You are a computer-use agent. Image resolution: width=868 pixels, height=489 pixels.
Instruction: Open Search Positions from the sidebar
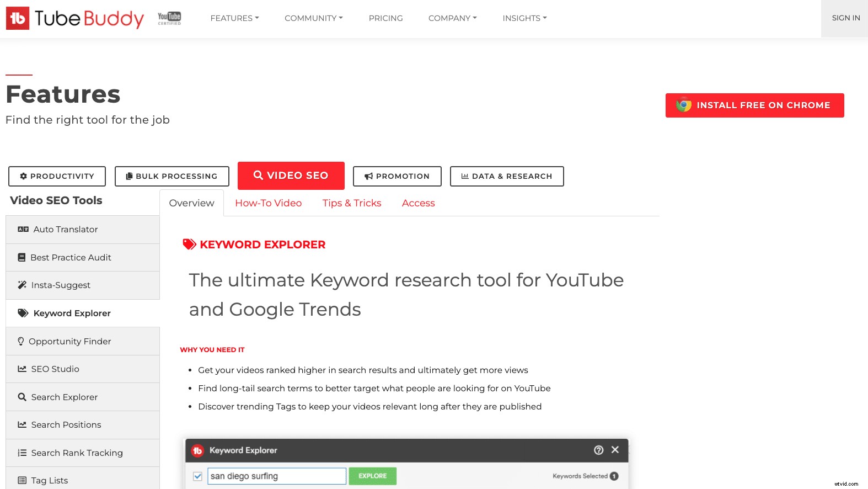click(83, 425)
